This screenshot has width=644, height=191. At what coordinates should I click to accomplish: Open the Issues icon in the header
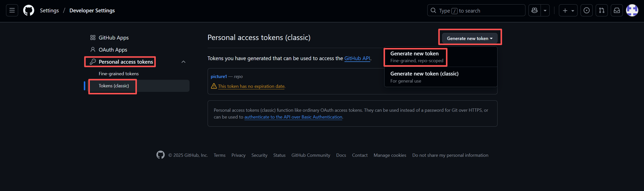pyautogui.click(x=586, y=10)
